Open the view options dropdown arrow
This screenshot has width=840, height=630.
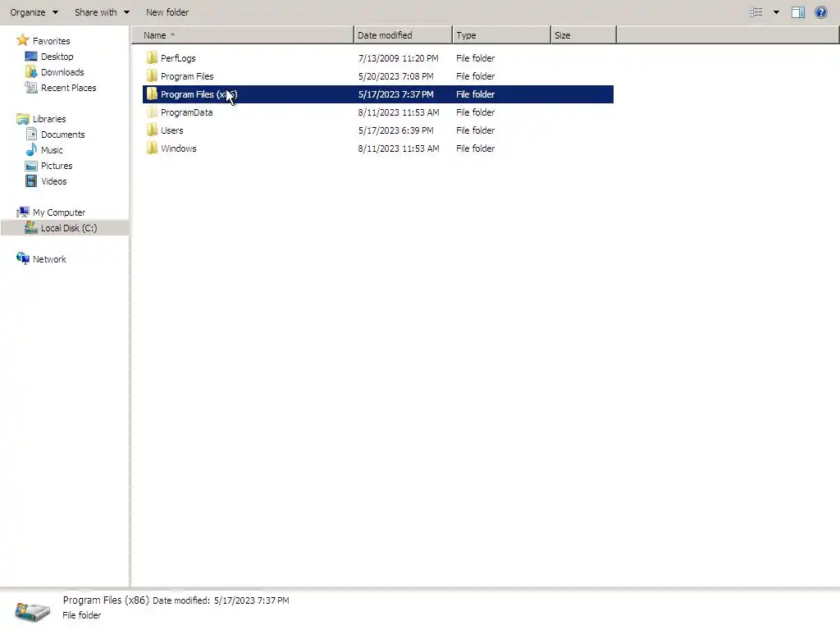click(776, 12)
